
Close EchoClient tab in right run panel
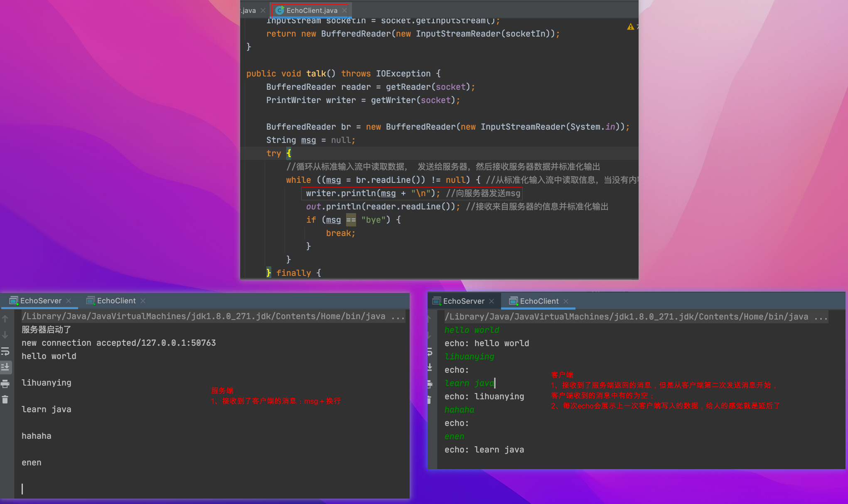point(566,301)
